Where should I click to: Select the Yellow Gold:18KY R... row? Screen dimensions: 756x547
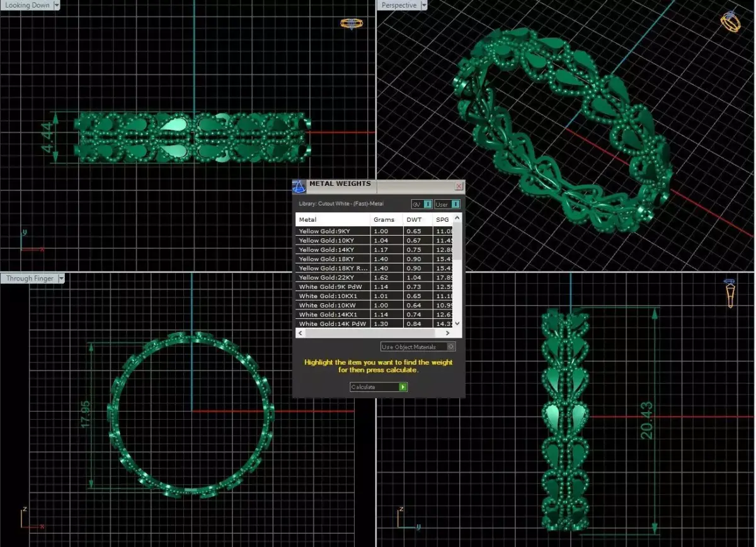[x=374, y=268]
